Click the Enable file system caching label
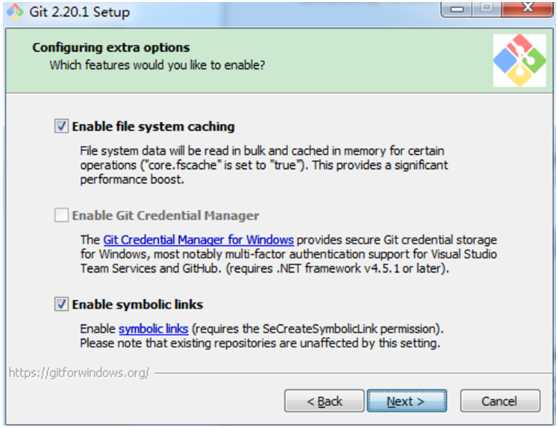This screenshot has height=428, width=558. pos(153,126)
